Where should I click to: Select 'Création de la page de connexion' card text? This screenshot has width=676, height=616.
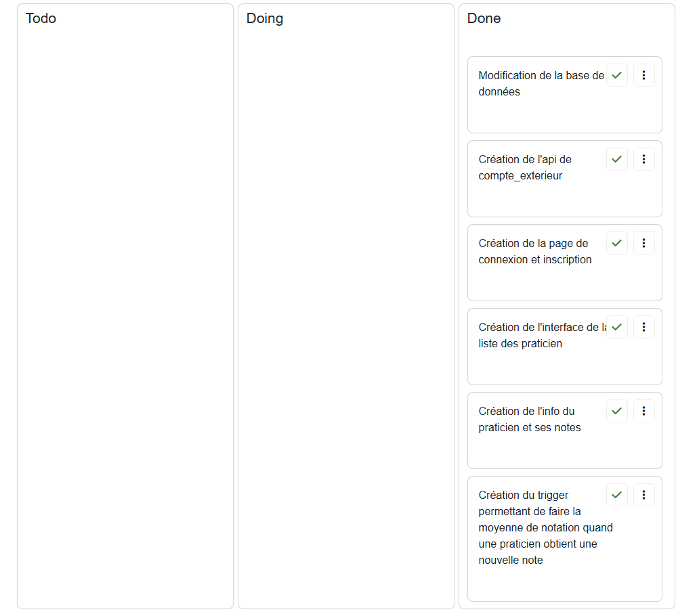tap(534, 251)
